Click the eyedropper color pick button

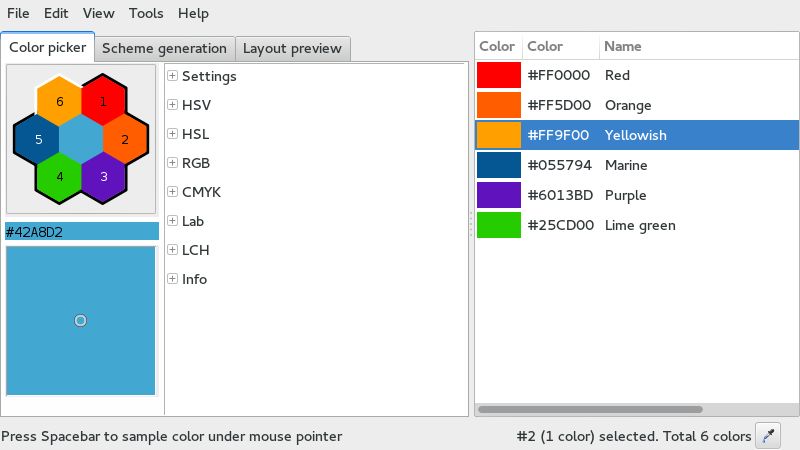[768, 435]
